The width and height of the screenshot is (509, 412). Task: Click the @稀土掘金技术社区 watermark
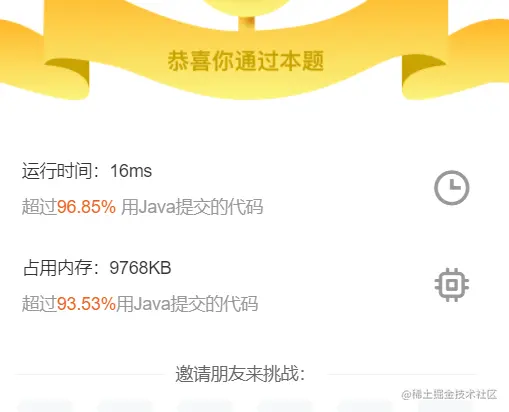[449, 394]
